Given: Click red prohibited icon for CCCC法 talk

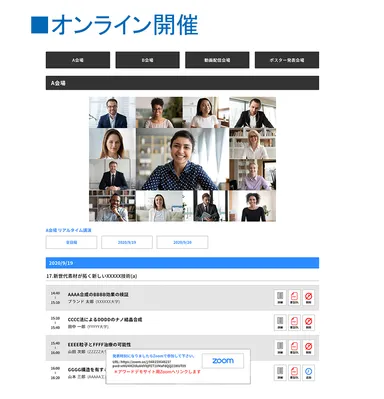Looking at the screenshot, I should [309, 322].
